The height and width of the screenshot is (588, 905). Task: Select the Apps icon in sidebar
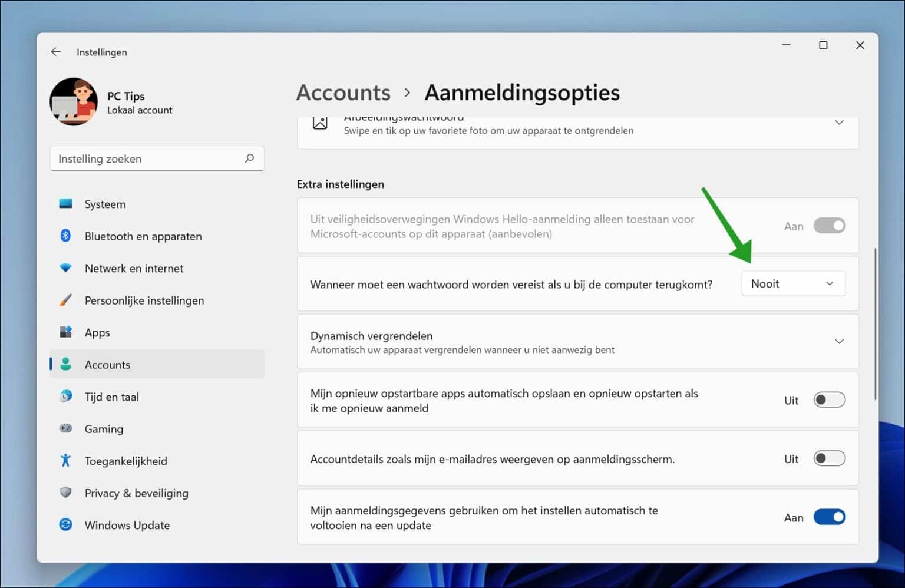pos(67,332)
